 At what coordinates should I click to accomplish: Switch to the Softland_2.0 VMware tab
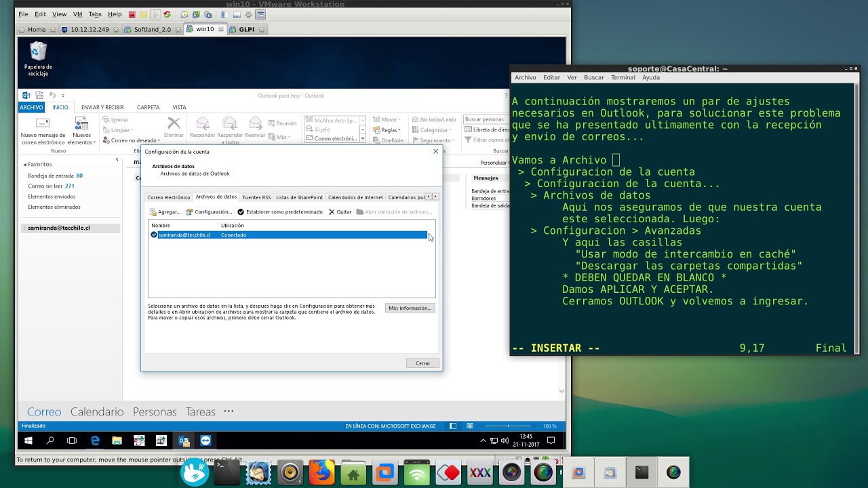pyautogui.click(x=152, y=29)
